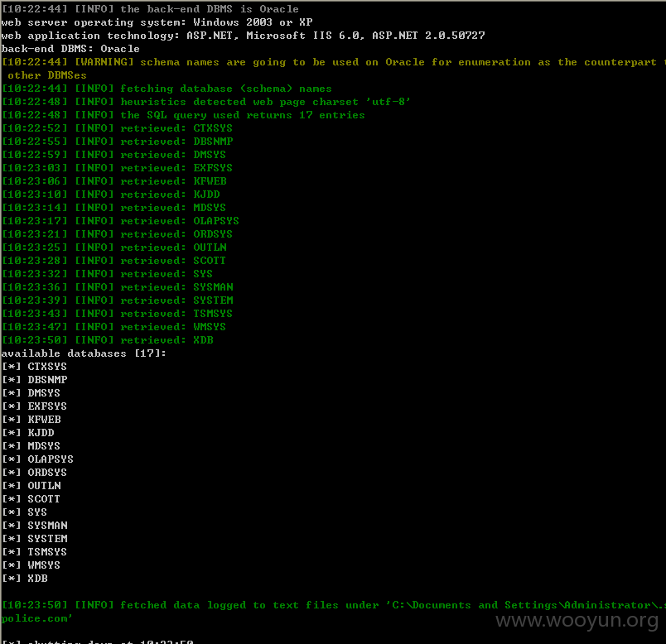Select the '[*] SYSTEM' database entry

(x=35, y=538)
